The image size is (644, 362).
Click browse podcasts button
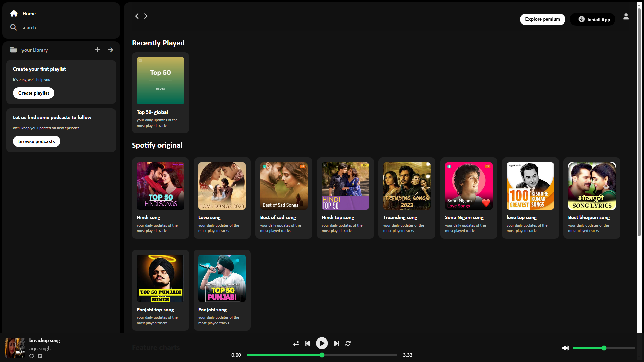click(37, 141)
